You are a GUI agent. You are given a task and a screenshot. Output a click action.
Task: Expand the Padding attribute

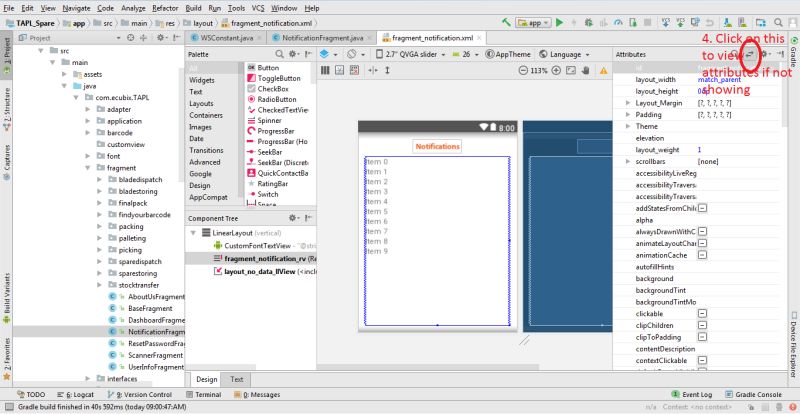(628, 115)
